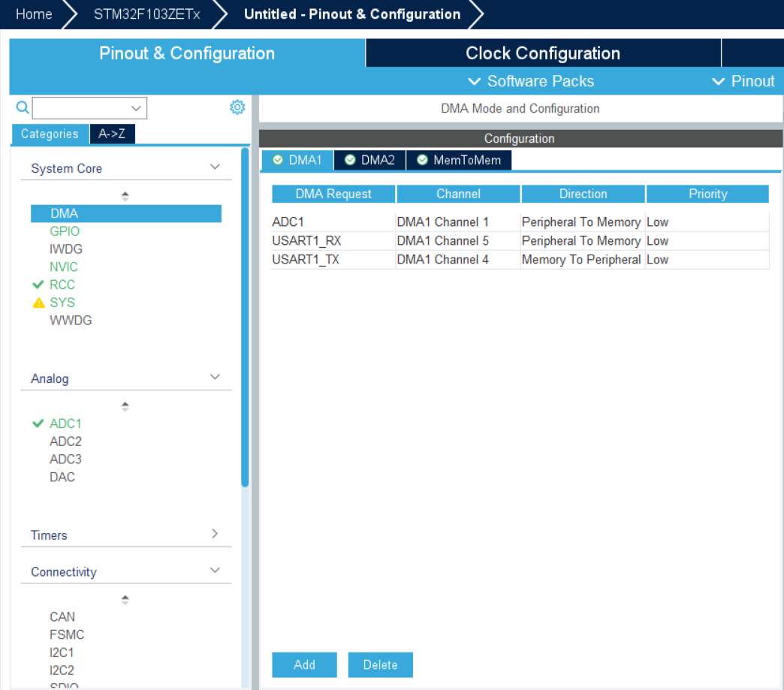
Task: Click the STM32F103ZETx breadcrumb
Action: (x=147, y=14)
